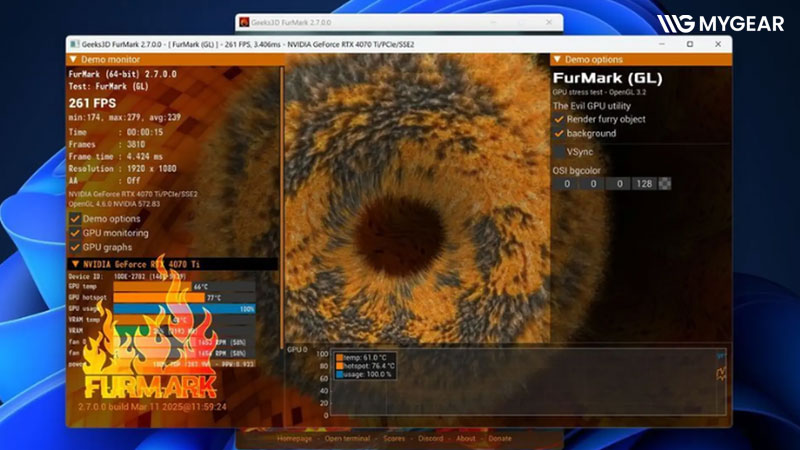The width and height of the screenshot is (800, 450).
Task: Collapse the NVIDIA GeForce RTX 4070 Ti section
Action: [x=76, y=264]
